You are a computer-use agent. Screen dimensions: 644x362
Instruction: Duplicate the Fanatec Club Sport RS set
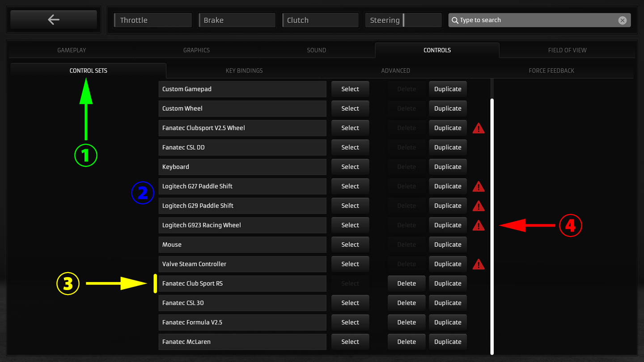coord(448,283)
